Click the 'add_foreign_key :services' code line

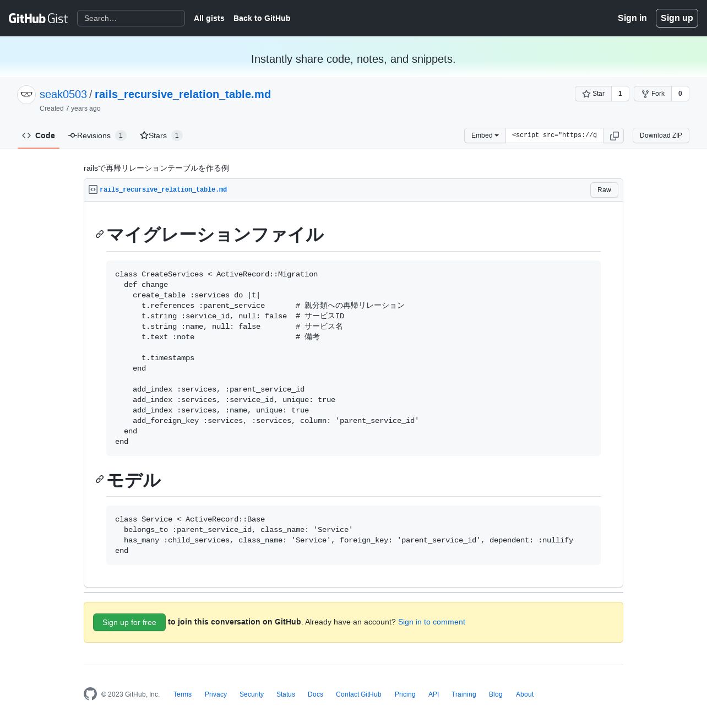tap(276, 421)
